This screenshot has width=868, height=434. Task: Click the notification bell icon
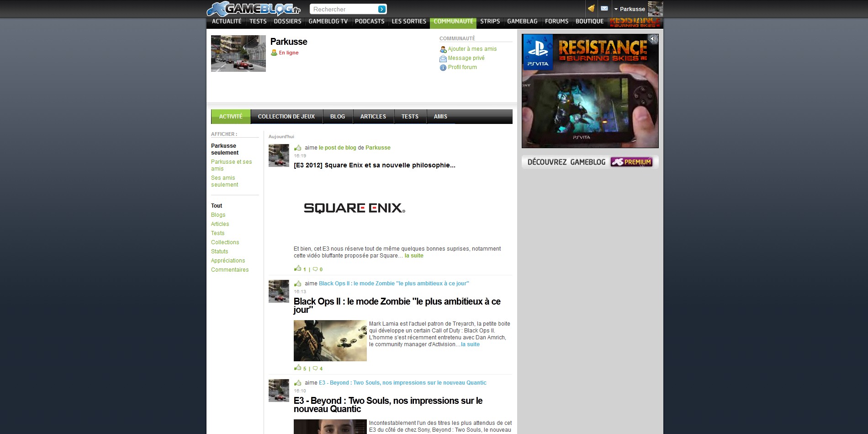(591, 8)
